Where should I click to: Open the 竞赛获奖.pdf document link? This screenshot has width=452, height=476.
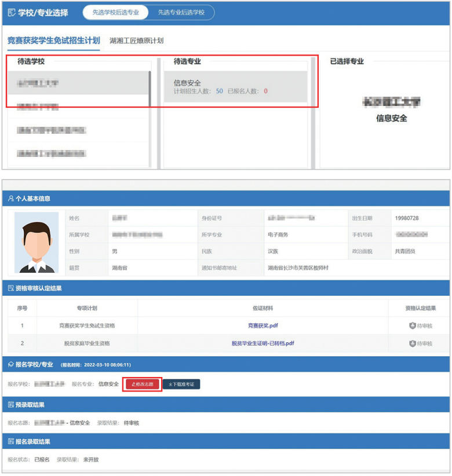[263, 325]
